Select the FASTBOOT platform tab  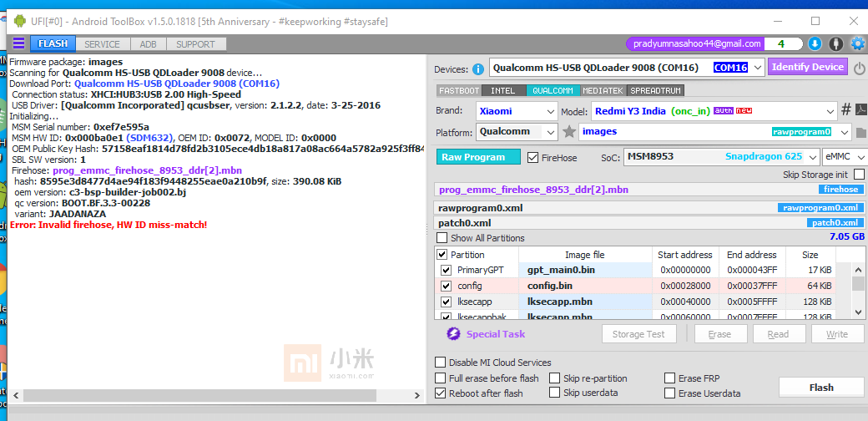point(458,90)
